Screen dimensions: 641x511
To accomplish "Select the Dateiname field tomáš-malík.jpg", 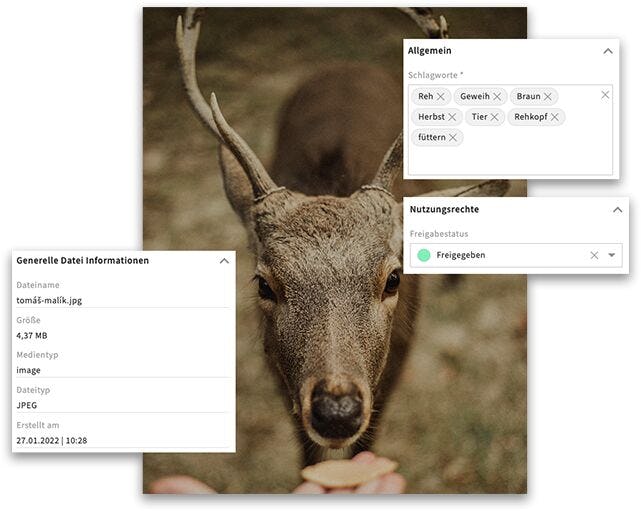I will click(49, 300).
